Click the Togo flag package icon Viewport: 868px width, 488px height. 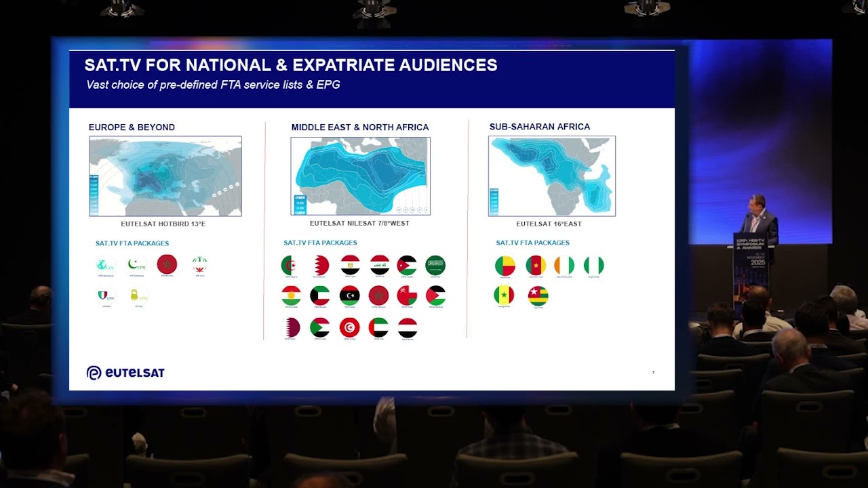pos(538,296)
